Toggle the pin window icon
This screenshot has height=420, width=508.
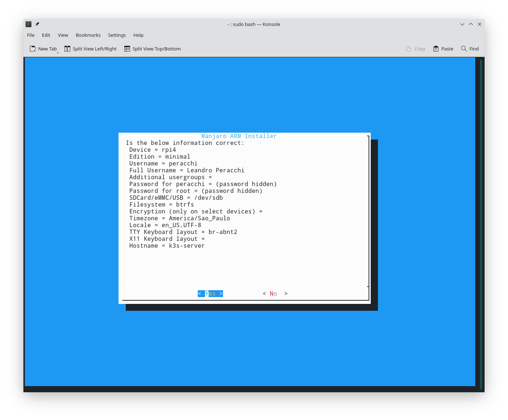pyautogui.click(x=37, y=24)
